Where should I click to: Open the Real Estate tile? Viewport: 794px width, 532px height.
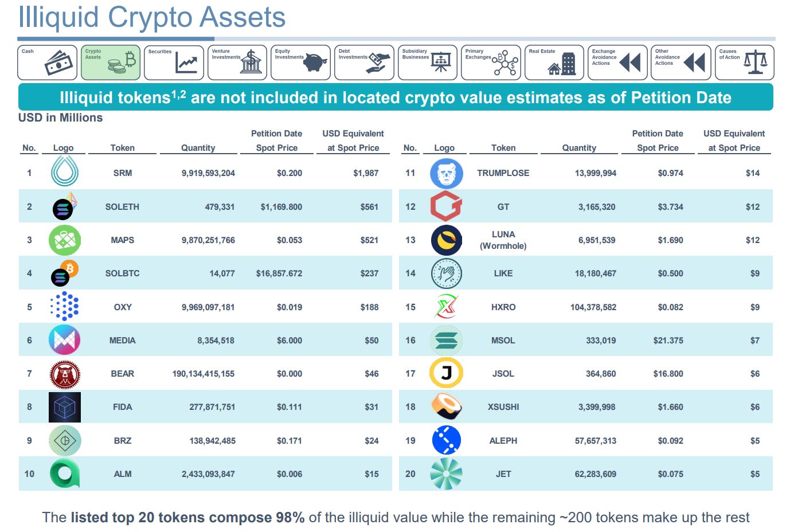(554, 62)
